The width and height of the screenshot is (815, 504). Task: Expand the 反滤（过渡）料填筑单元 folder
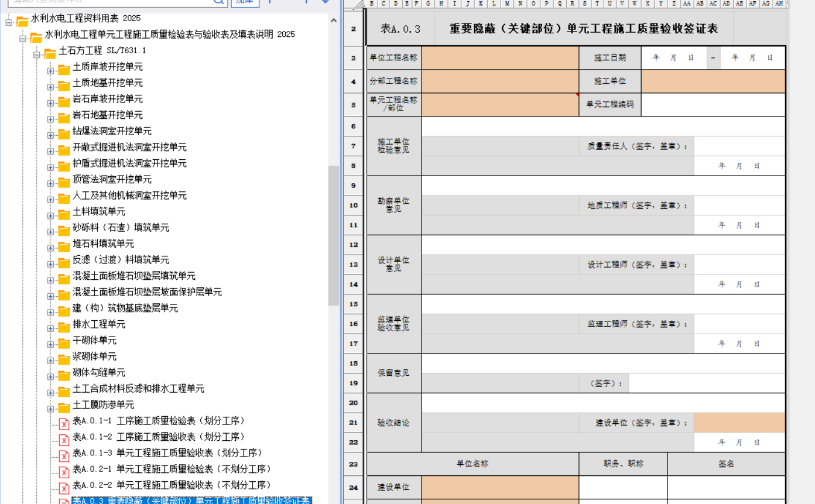(x=50, y=264)
